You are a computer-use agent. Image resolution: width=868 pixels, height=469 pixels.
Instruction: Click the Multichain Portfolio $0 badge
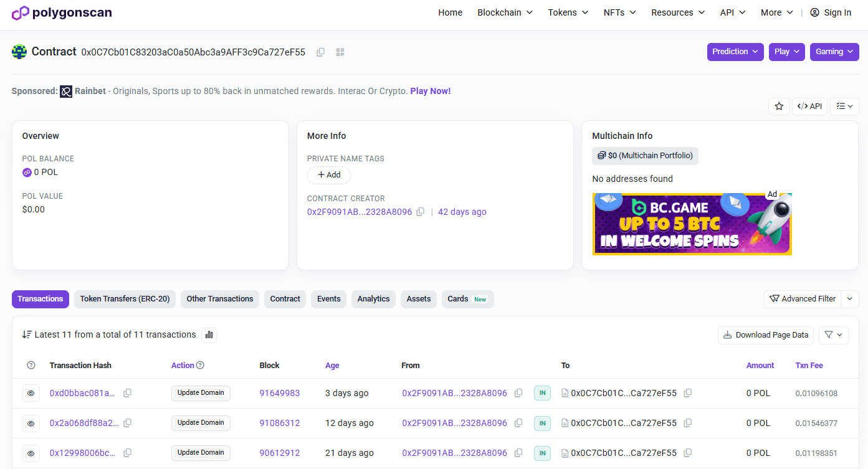click(x=645, y=156)
